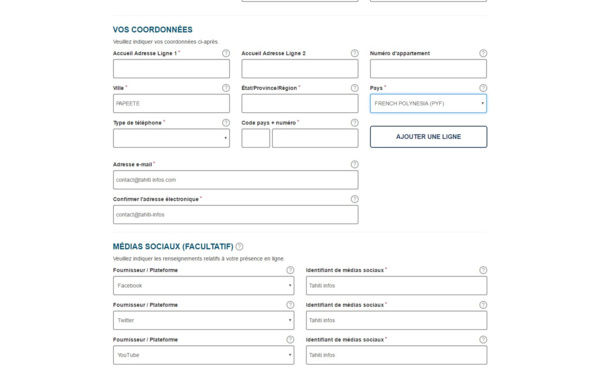Focus the Accueil Adresse Ligne 1 field
Image resolution: width=600 pixels, height=372 pixels.
171,69
